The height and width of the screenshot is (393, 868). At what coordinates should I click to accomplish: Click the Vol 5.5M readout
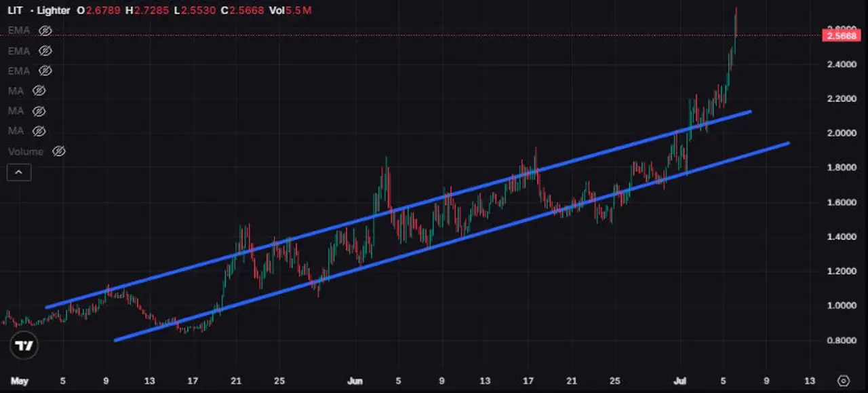(x=290, y=11)
